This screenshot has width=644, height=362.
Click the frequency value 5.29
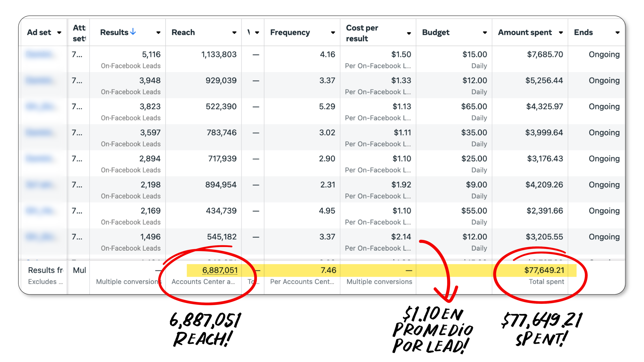coord(327,107)
